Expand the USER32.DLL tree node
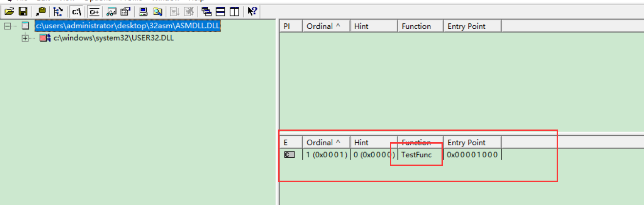Viewport: 644px width, 205px height. 25,38
